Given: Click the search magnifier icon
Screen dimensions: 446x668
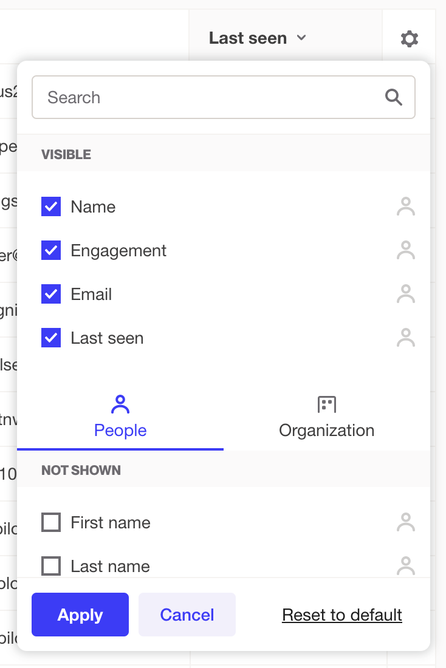Looking at the screenshot, I should click(393, 97).
